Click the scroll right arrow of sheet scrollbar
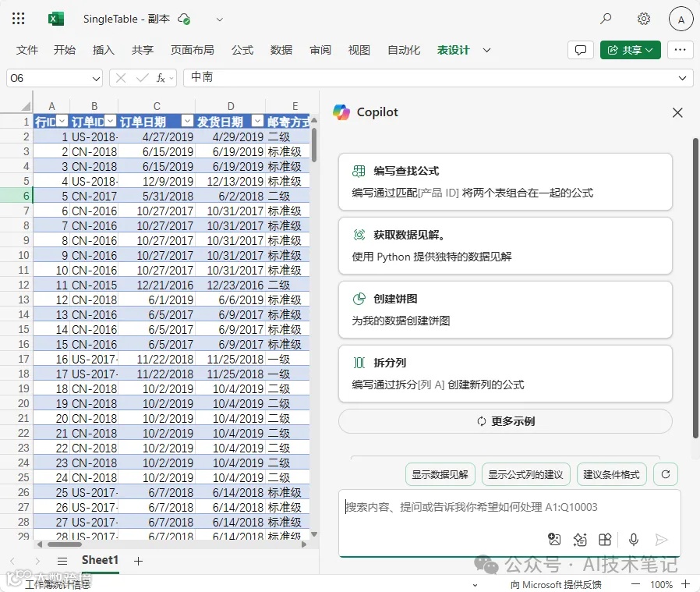The image size is (700, 592). (305, 544)
